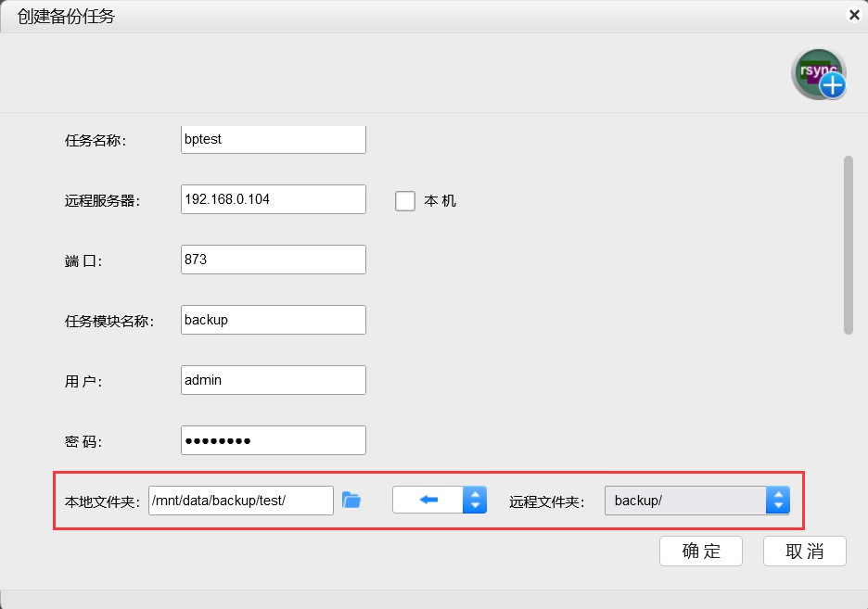Click the direction selector up arrow
Screen dimensions: 868x609
pos(474,493)
